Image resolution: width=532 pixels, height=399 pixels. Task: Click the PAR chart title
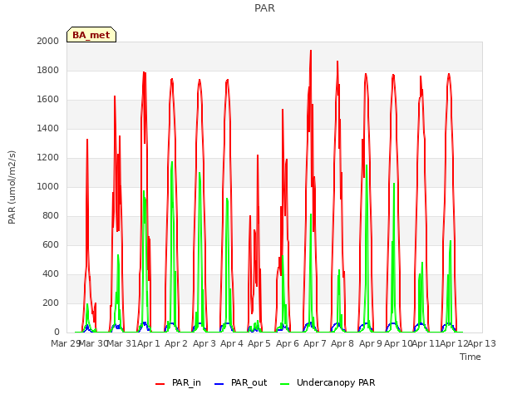tap(264, 7)
